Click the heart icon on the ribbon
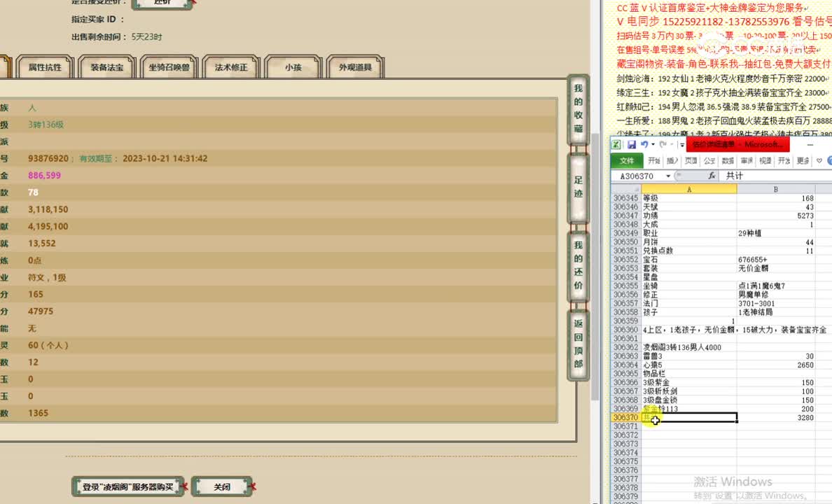The image size is (832, 504). [819, 160]
